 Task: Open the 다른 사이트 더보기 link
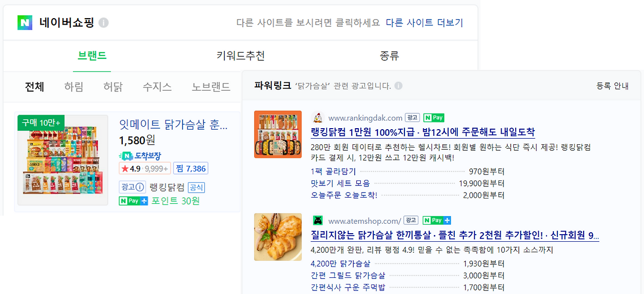(x=424, y=23)
